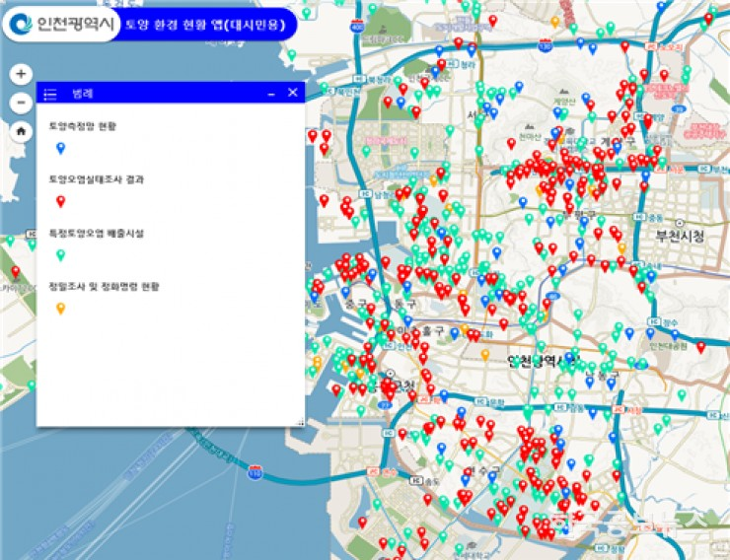Click the red marker on the island left of the legend

pos(16,272)
